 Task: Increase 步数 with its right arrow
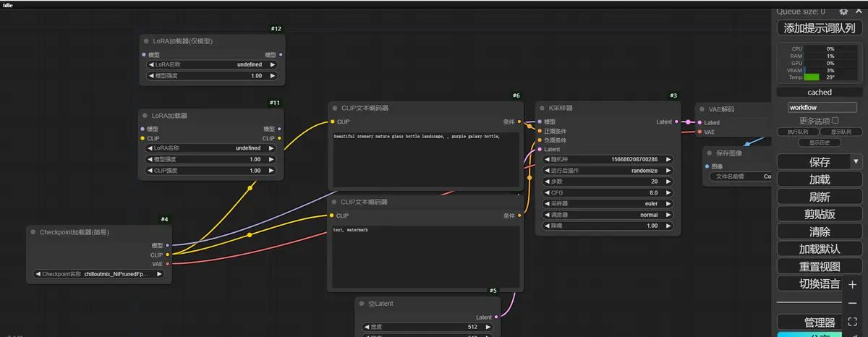(668, 182)
